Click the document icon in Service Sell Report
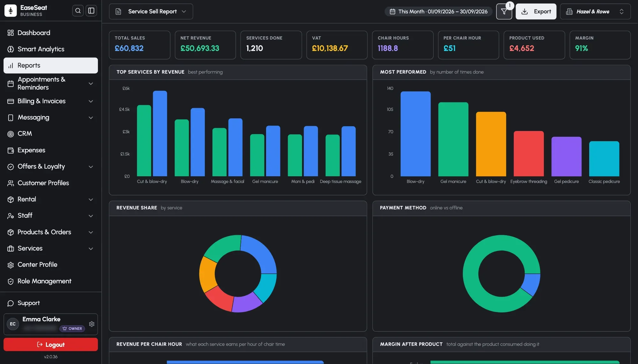The image size is (638, 364). coord(118,11)
